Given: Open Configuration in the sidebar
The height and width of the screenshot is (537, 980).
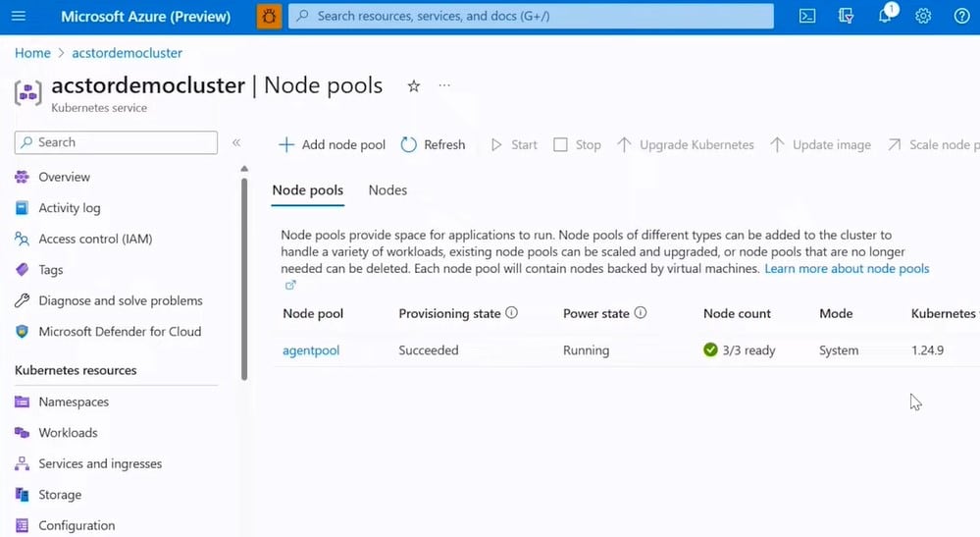Looking at the screenshot, I should [x=77, y=526].
